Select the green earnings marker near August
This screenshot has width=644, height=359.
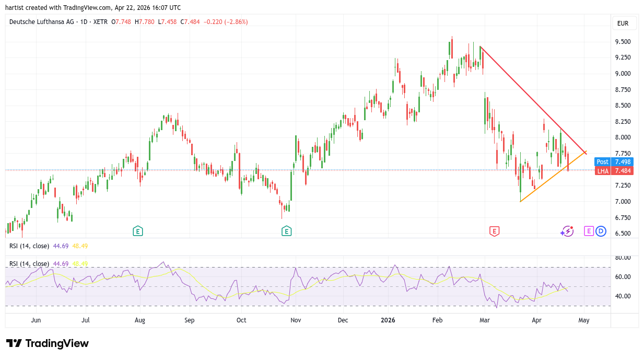(x=137, y=231)
